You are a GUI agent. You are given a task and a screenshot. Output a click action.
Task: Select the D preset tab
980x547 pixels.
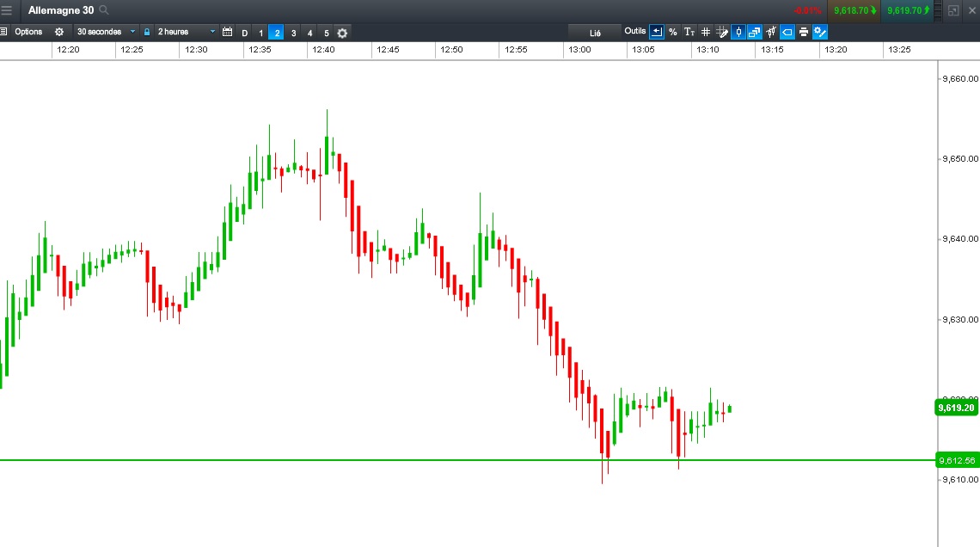point(244,34)
